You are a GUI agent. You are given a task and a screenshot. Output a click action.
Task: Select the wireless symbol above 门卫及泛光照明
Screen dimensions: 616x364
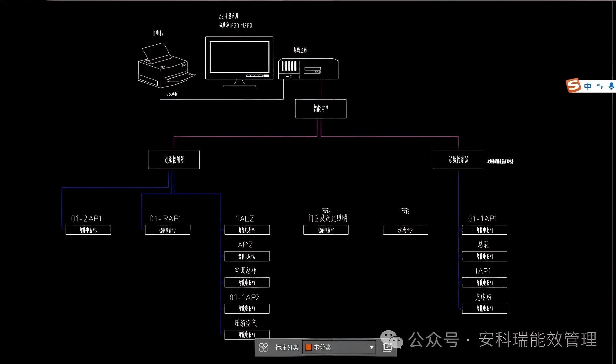(326, 210)
